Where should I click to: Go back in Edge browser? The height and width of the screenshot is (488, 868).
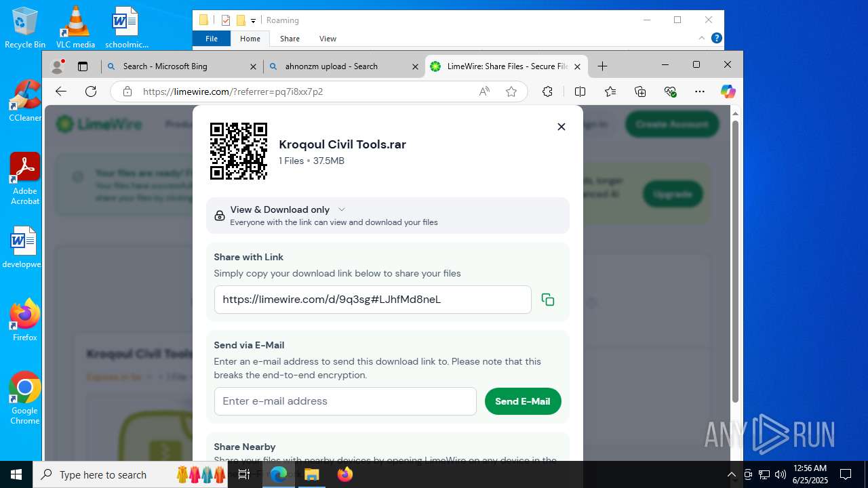pos(61,91)
